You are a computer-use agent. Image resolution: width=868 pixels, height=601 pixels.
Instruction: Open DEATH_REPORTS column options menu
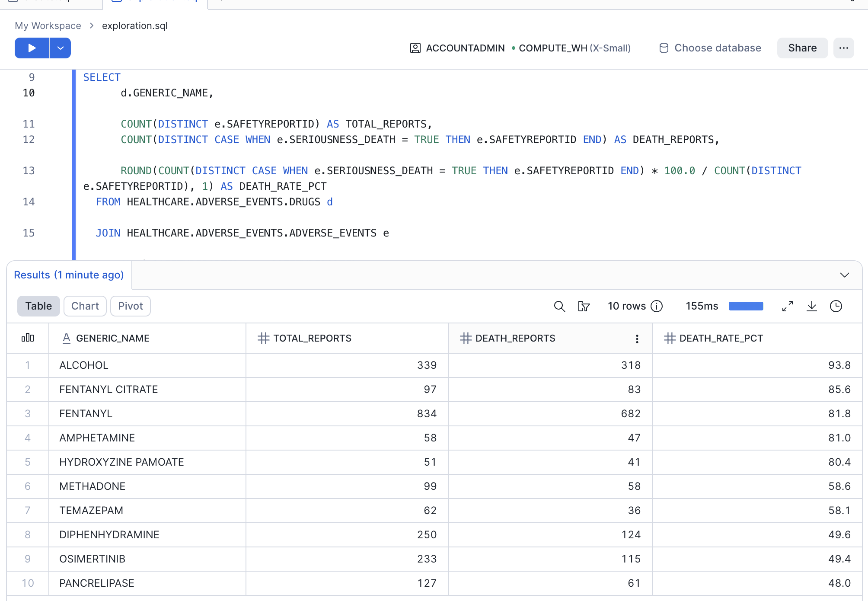click(637, 339)
